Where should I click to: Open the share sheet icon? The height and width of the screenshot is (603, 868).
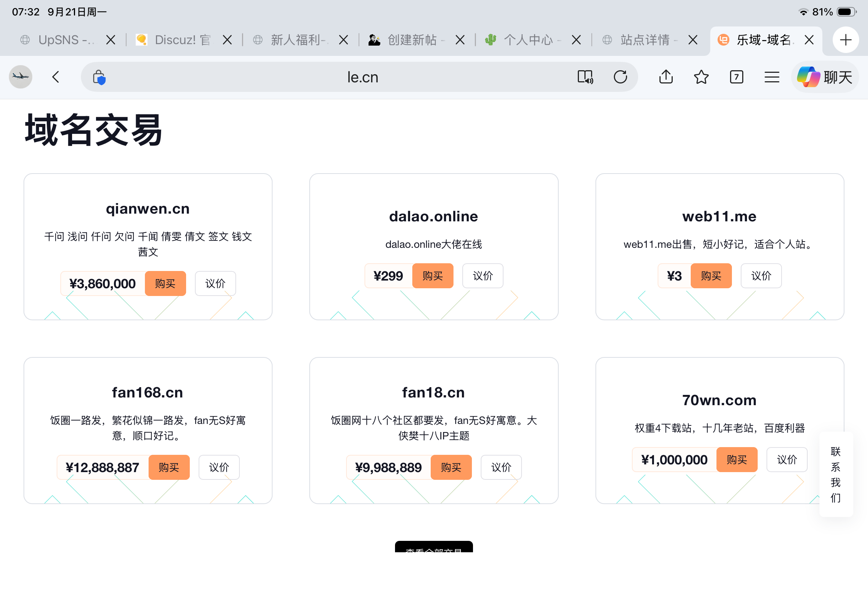[666, 77]
